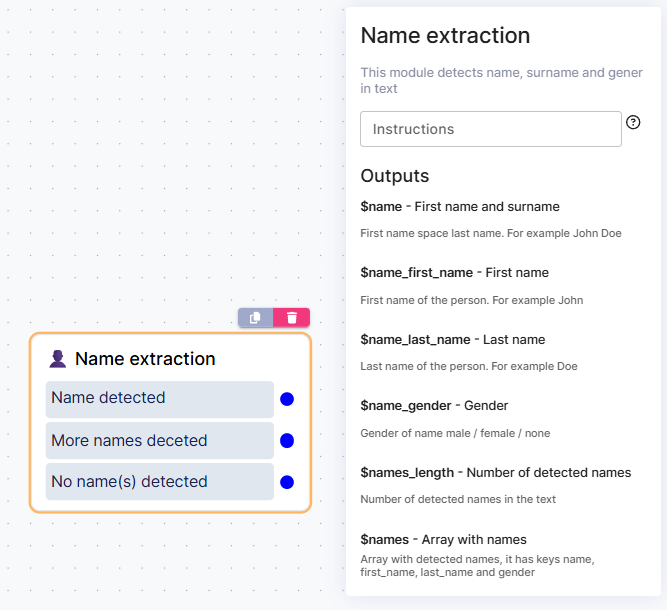Click the duplicate node copy icon
The image size is (667, 610).
[255, 317]
